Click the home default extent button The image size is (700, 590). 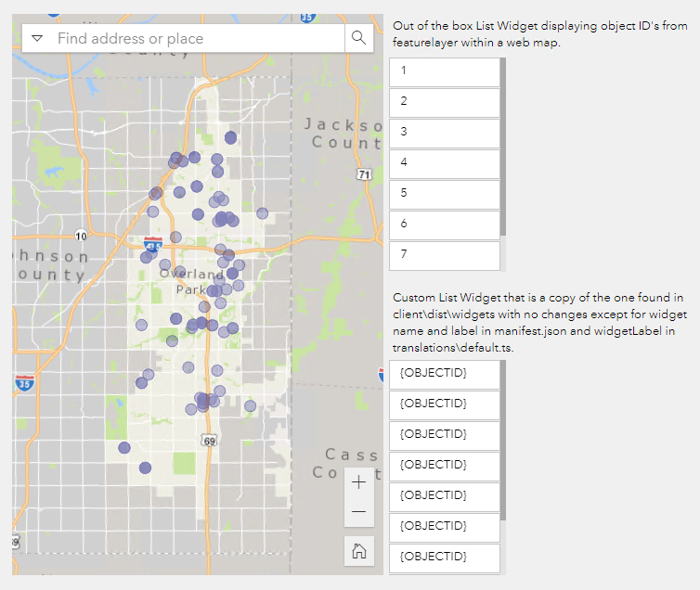click(359, 551)
